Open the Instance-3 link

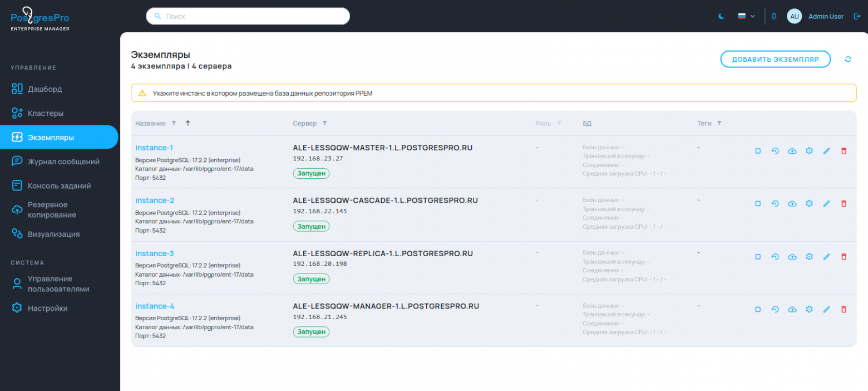click(x=155, y=253)
